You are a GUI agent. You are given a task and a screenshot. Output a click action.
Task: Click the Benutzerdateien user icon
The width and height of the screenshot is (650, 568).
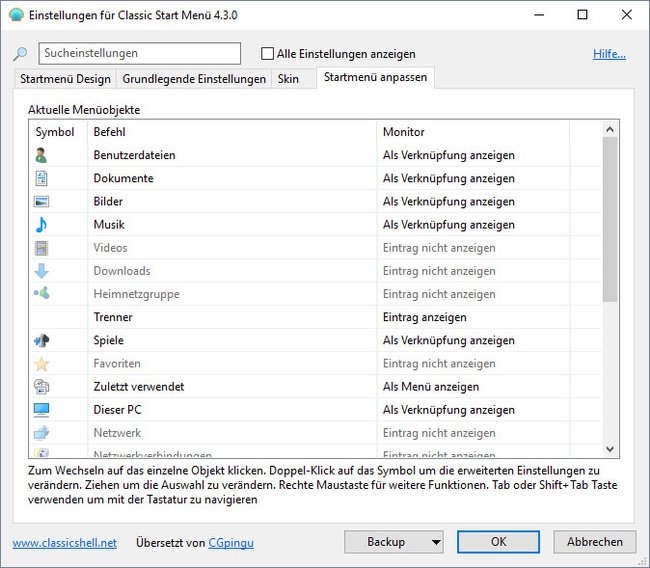pyautogui.click(x=41, y=155)
